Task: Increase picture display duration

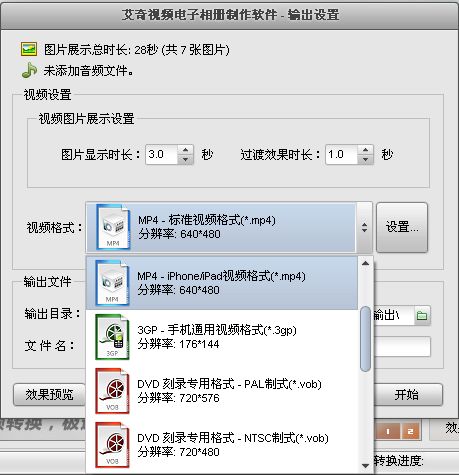Action: (185, 149)
